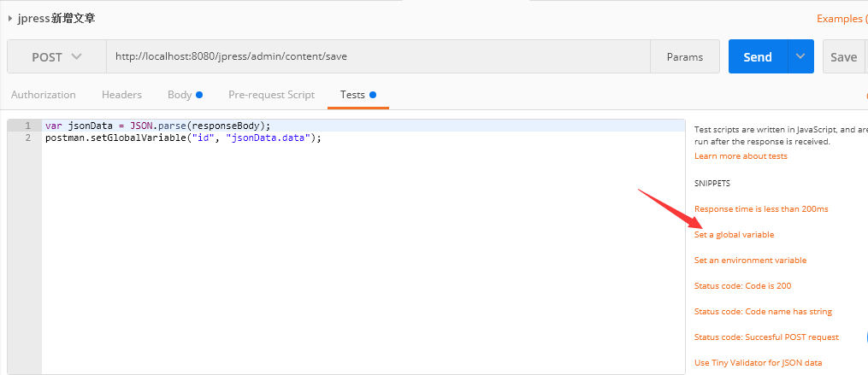This screenshot has height=375, width=868.
Task: Insert Response time is less than 200ms snippet
Action: pos(761,209)
